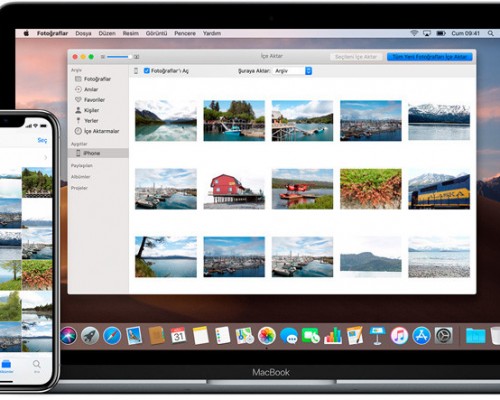Expand the Projeler sidebar section
Viewport: 500px width, 400px height.
pos(79,188)
